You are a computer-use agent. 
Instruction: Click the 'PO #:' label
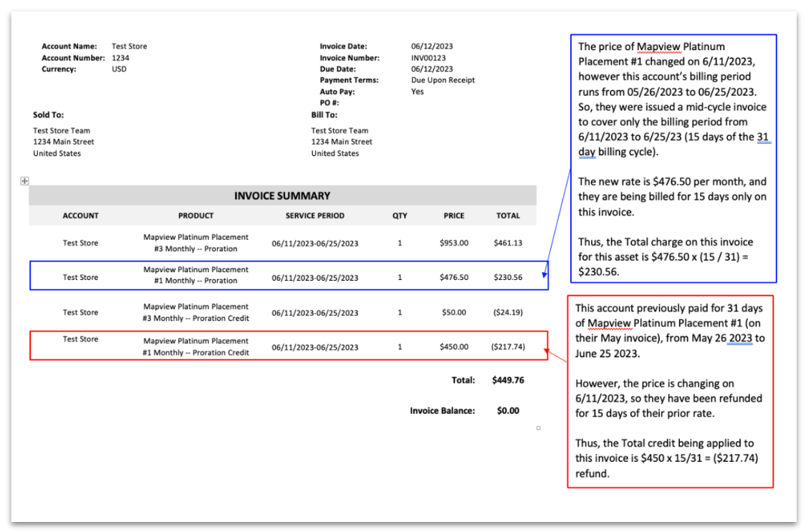coord(330,102)
